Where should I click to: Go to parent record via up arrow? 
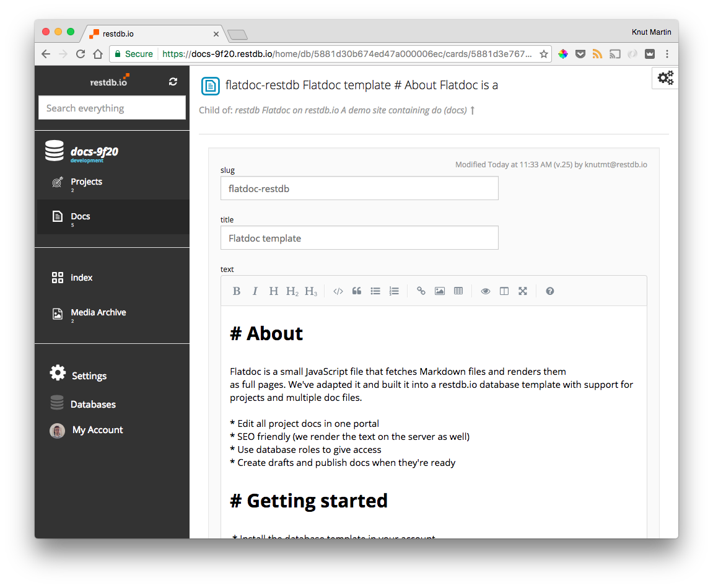473,110
